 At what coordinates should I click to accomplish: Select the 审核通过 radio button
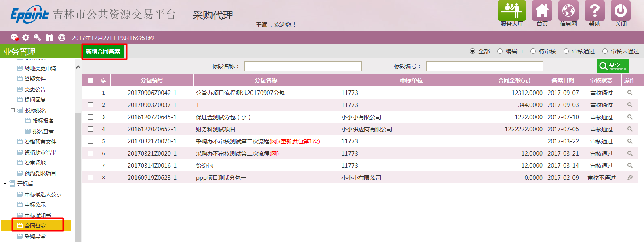pos(566,51)
